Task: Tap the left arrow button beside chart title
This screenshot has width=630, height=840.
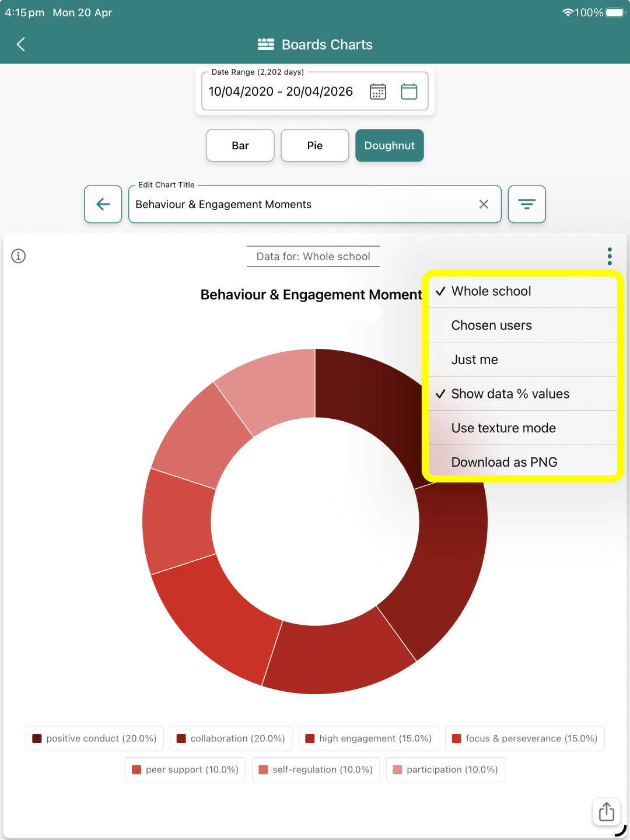Action: click(x=103, y=204)
